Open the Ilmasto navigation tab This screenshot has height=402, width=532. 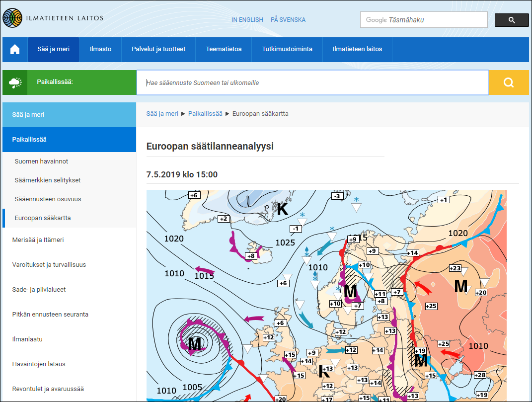coord(100,49)
